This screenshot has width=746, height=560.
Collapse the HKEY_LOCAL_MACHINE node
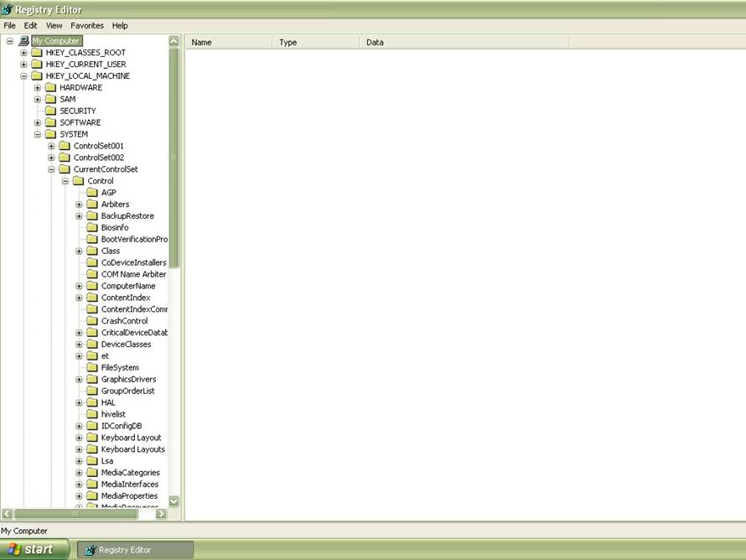[23, 76]
